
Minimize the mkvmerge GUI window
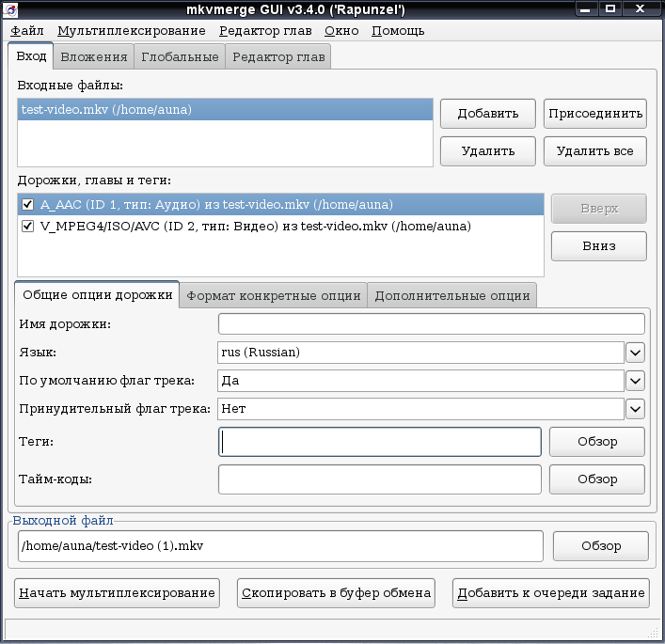(x=586, y=8)
